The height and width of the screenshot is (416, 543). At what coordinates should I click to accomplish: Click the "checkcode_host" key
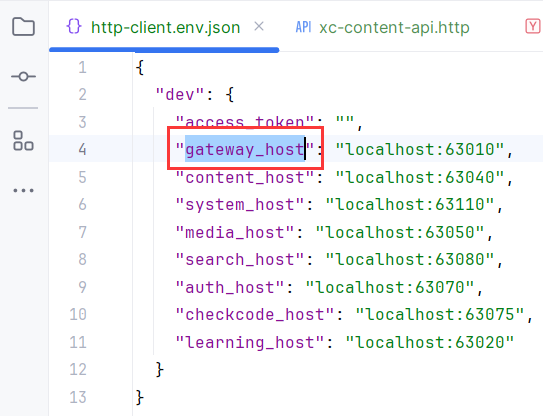pos(255,315)
